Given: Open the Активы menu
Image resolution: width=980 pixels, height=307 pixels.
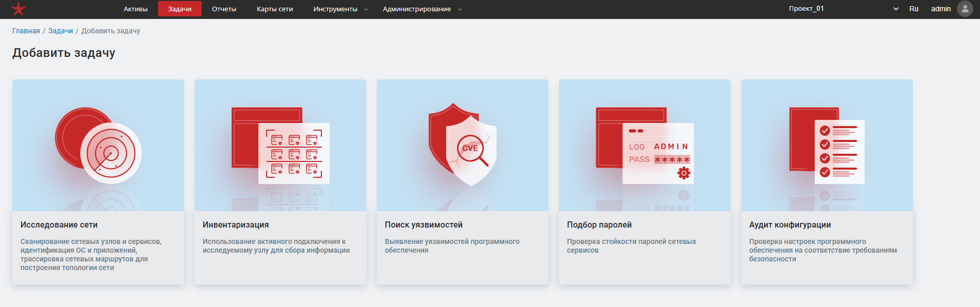Looking at the screenshot, I should click(x=136, y=9).
